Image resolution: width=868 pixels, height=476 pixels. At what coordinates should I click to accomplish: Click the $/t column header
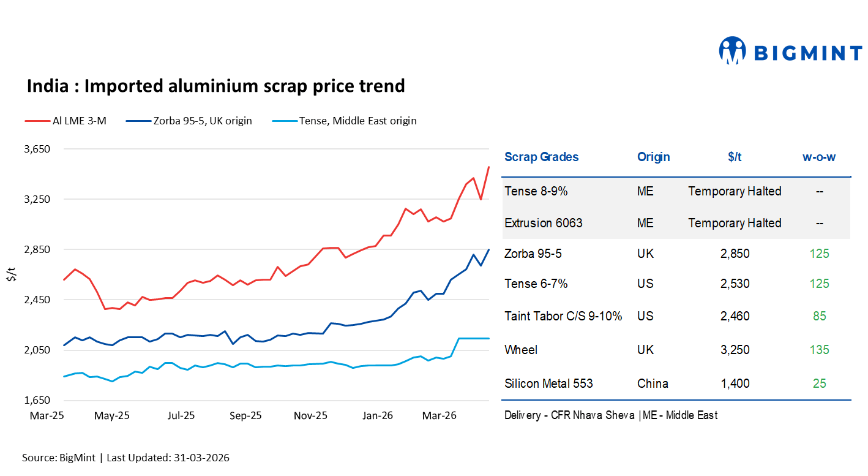[x=735, y=157]
